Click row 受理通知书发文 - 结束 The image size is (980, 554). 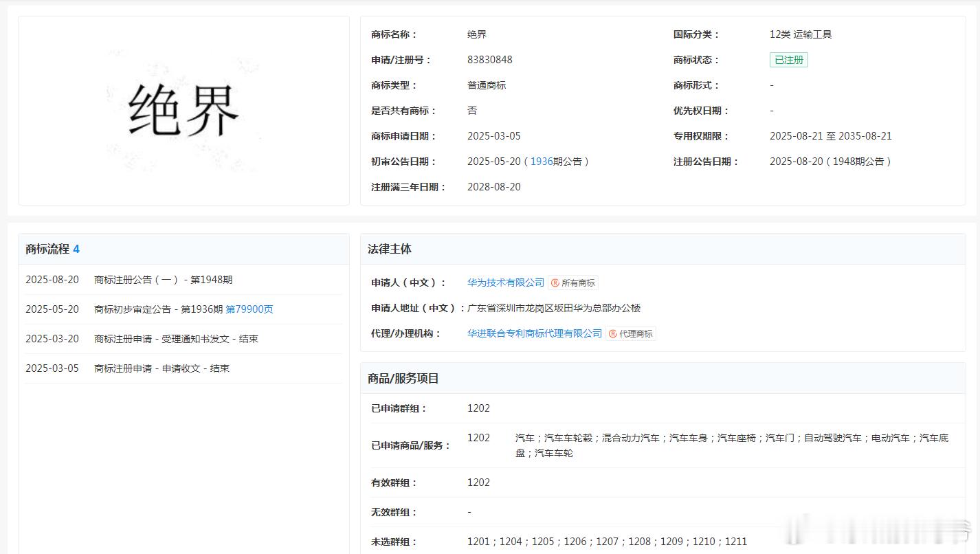[x=183, y=339]
